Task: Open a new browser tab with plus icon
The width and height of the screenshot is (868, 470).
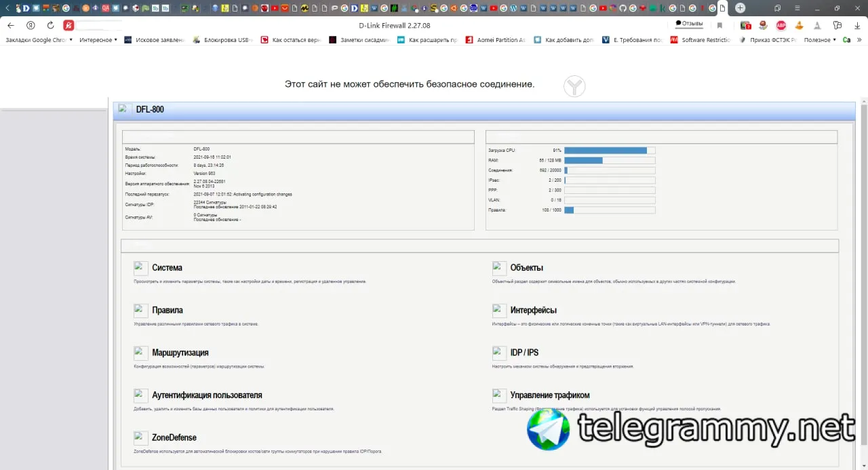Action: pos(741,8)
